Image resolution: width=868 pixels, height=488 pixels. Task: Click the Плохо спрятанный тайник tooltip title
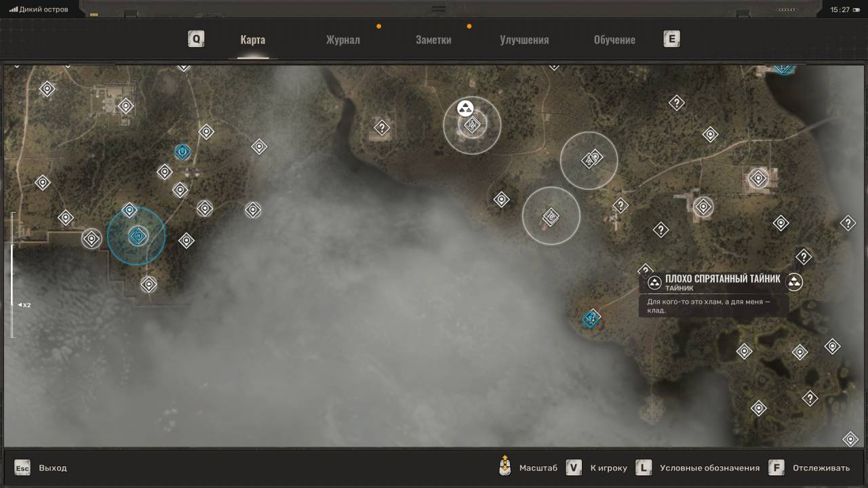722,279
